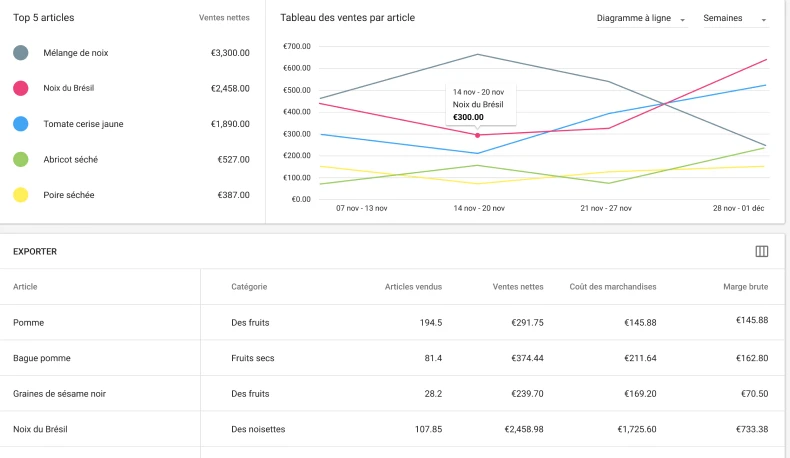Image resolution: width=790 pixels, height=458 pixels.
Task: Expand the Semaines period dropdown
Action: click(735, 19)
